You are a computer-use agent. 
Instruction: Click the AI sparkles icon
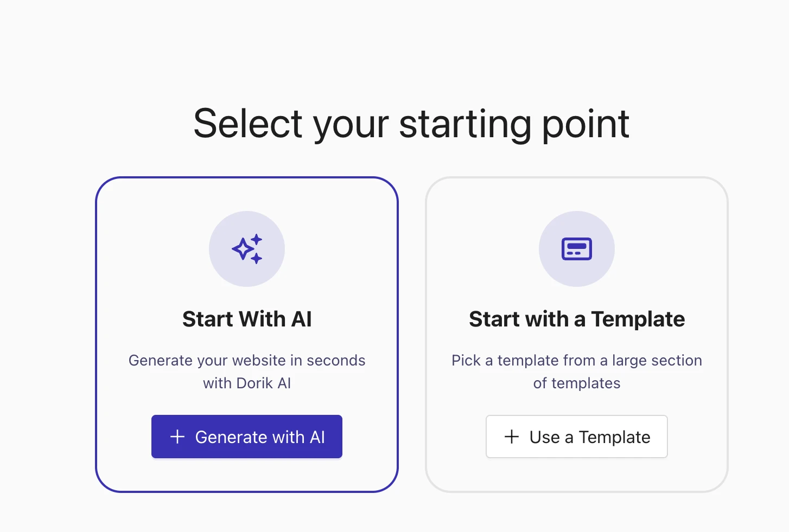[x=247, y=249]
